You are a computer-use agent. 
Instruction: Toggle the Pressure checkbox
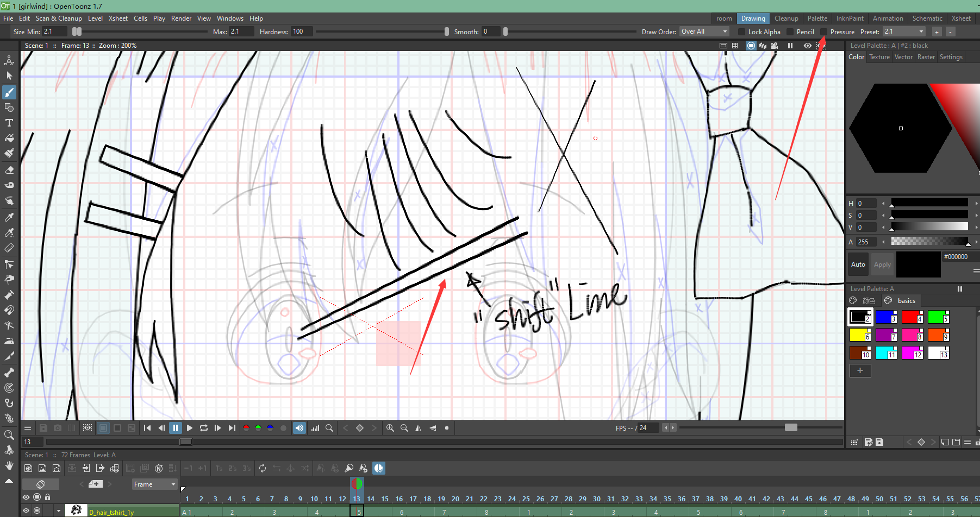point(823,31)
